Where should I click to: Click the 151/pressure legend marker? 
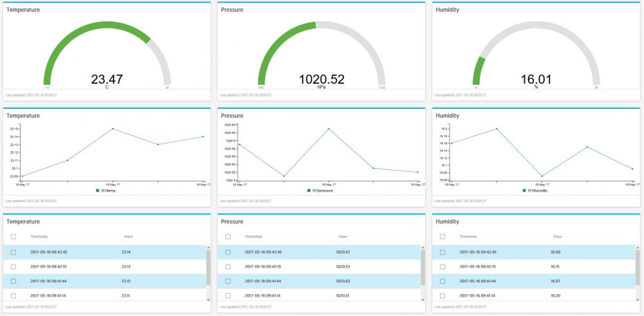[x=309, y=191]
